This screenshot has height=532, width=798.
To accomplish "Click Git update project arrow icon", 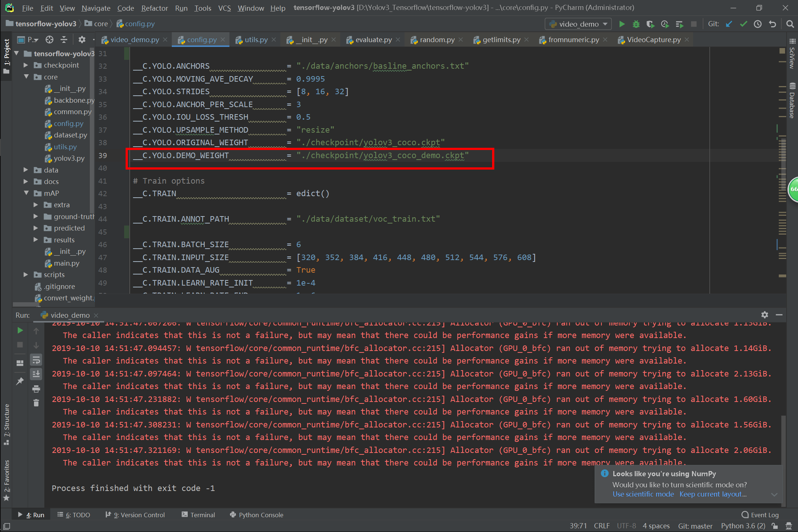I will 729,24.
